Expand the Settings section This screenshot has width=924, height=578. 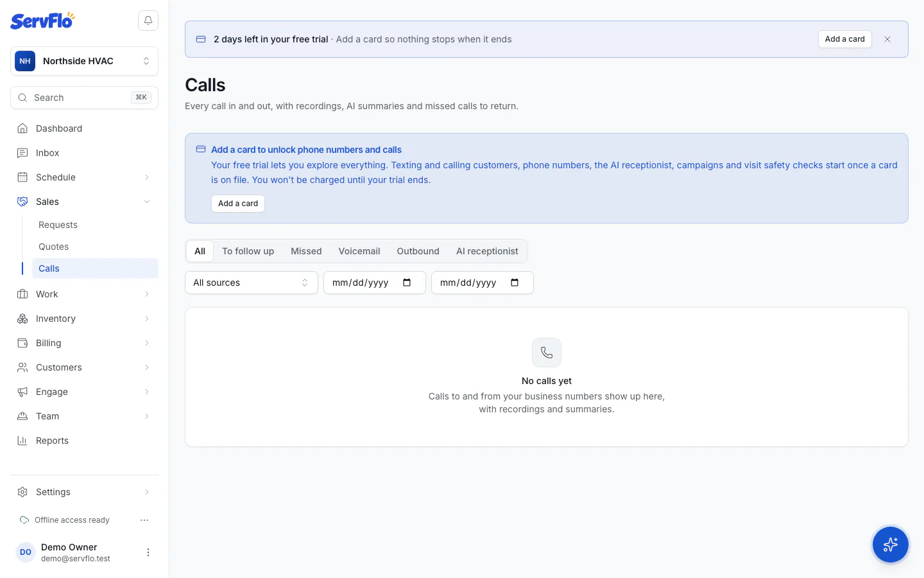[84, 492]
